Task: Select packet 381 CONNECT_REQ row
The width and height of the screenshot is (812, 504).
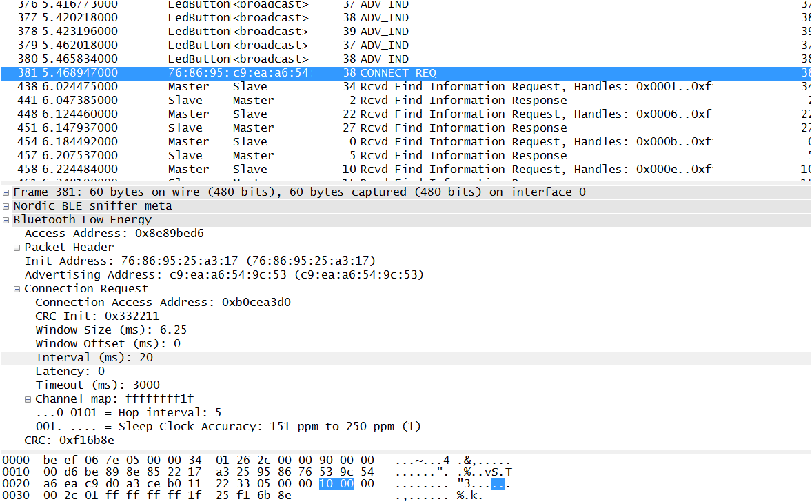Action: (406, 73)
